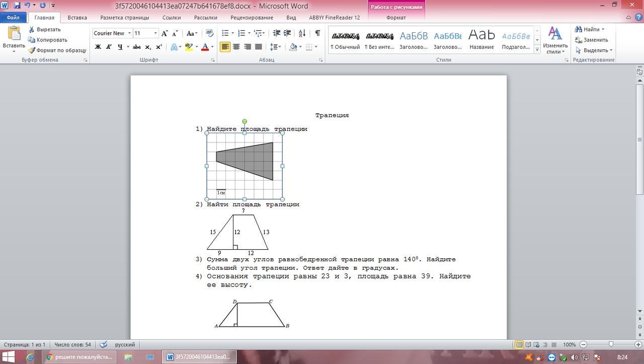Viewport: 644px width, 364px height.
Task: Click the zoom slider handle in status bar
Action: (611, 344)
